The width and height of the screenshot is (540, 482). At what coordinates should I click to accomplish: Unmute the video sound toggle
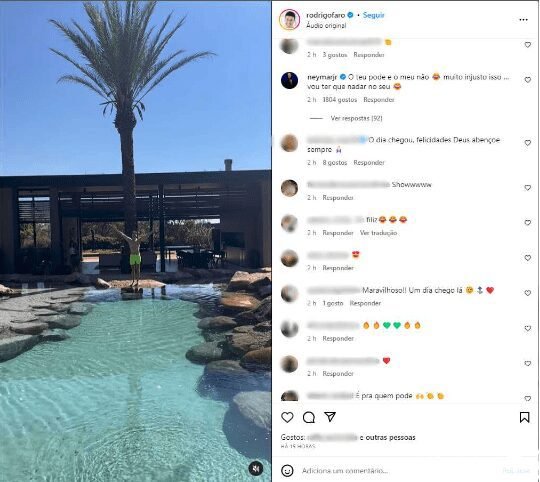[256, 468]
